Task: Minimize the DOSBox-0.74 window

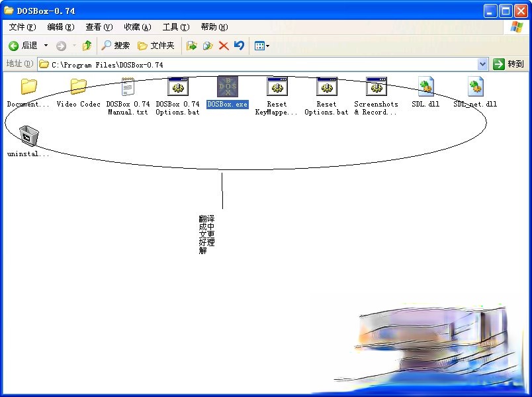Action: coord(490,11)
